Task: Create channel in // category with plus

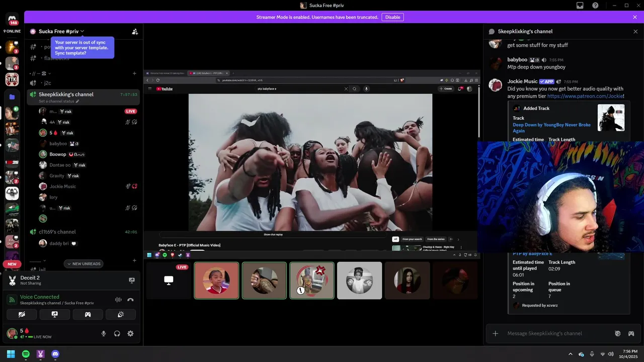Action: pos(134,73)
